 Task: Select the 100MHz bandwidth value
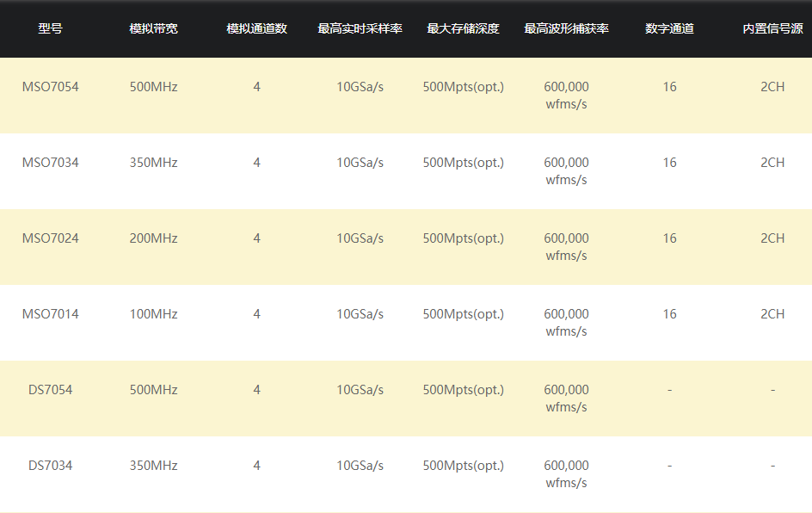pyautogui.click(x=153, y=314)
